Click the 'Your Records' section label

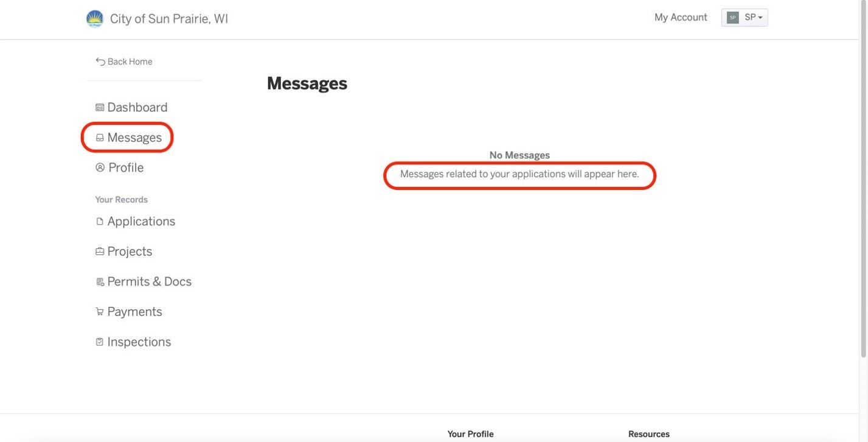(x=122, y=200)
